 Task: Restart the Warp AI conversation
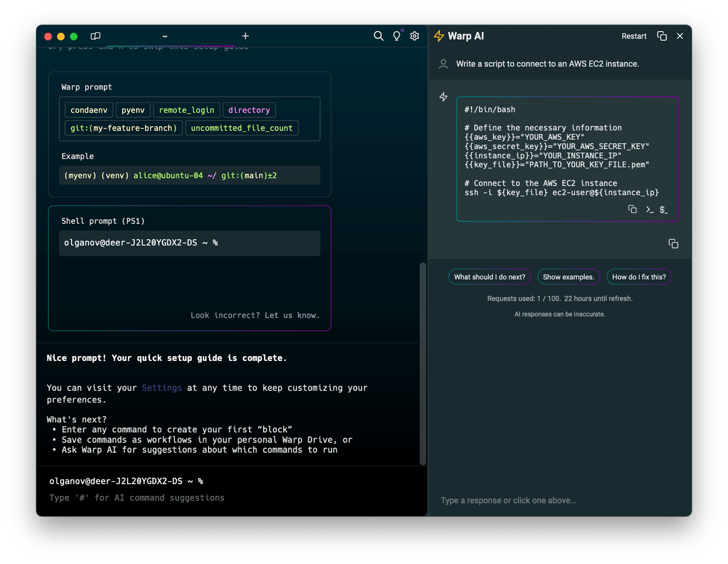(634, 36)
